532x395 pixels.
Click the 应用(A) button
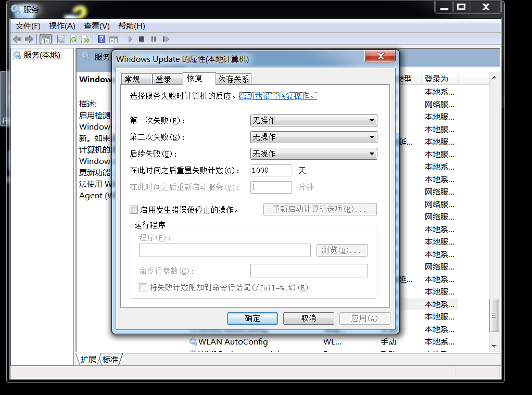click(364, 318)
